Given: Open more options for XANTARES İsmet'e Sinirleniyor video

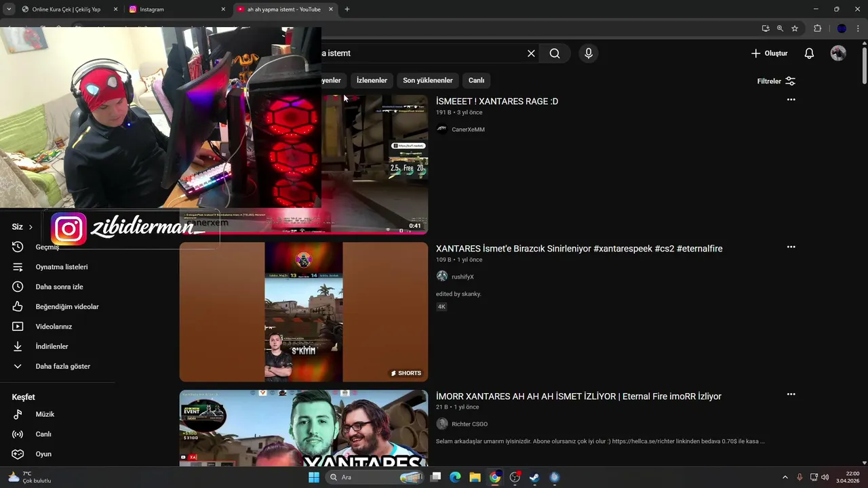Looking at the screenshot, I should 791,247.
